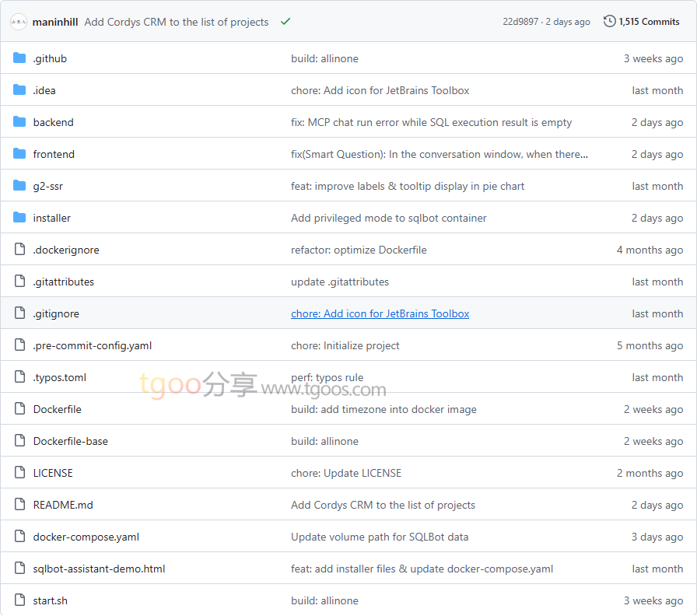Open sqlbot-assistant-demo.html file
The height and width of the screenshot is (616, 697).
99,569
